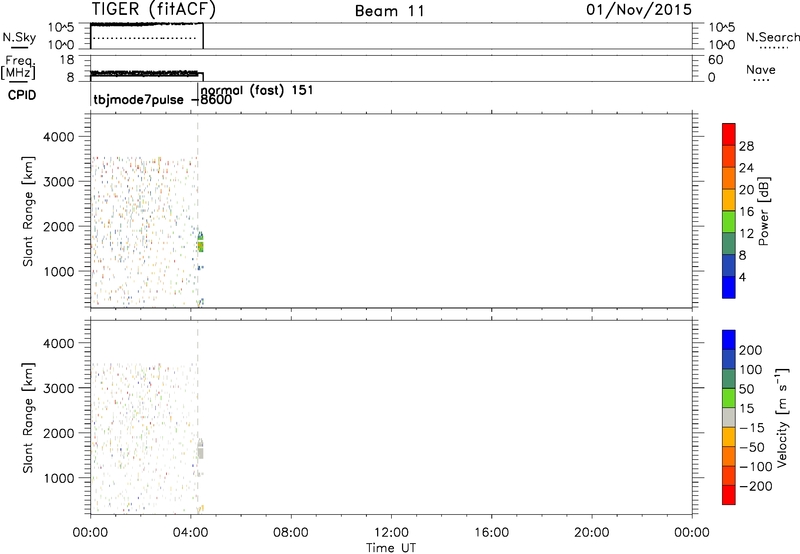This screenshot has height=554, width=800.
Task: Click the normal (fast) 151 CPID text
Action: point(257,90)
